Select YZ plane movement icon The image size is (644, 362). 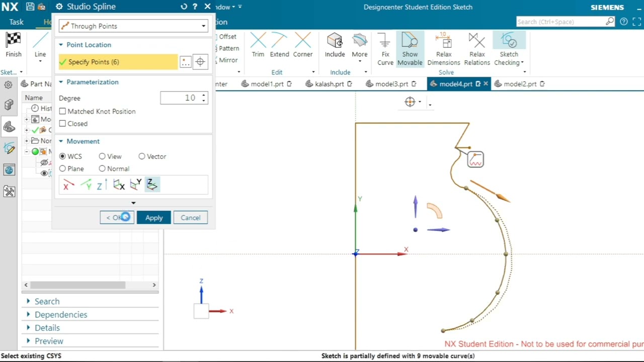point(119,186)
